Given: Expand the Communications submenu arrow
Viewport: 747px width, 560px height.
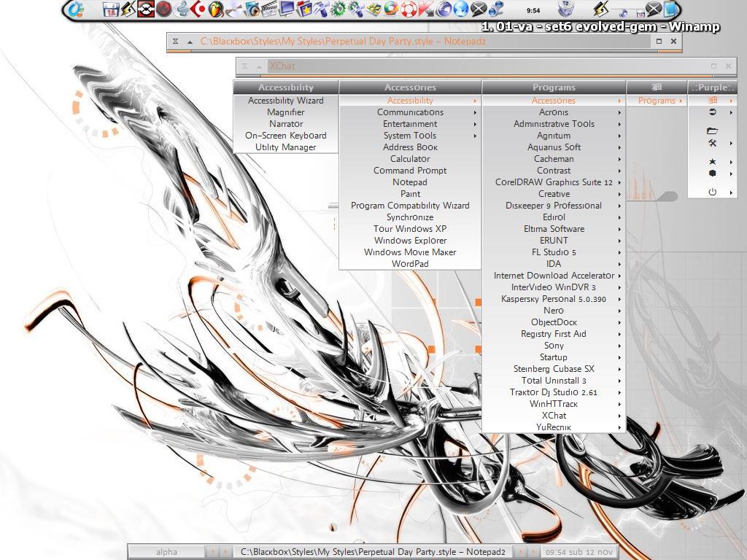Looking at the screenshot, I should (475, 112).
